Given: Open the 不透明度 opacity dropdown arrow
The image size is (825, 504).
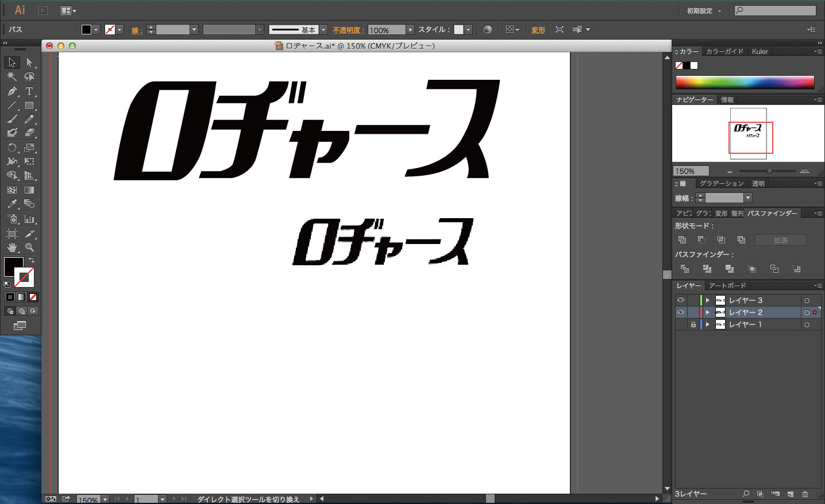Looking at the screenshot, I should 410,30.
